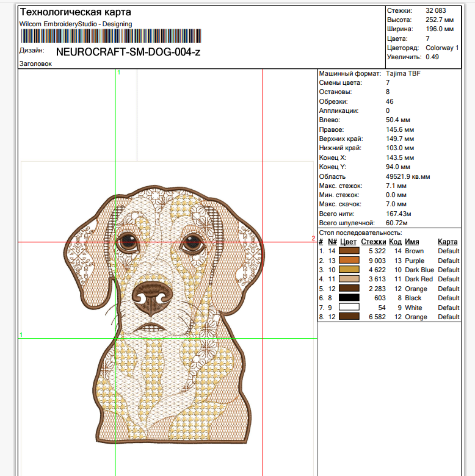Click the dark brown swatch in row 5
The height and width of the screenshot is (476, 475).
click(x=349, y=289)
